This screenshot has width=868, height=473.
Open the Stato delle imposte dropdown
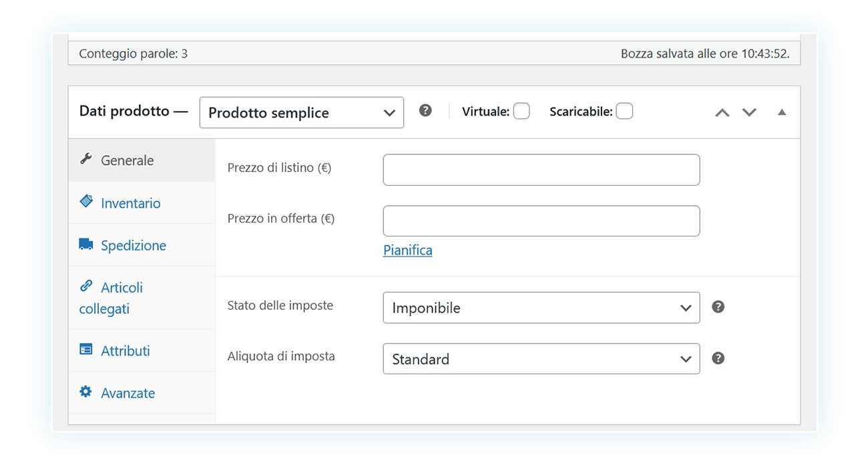coord(541,307)
